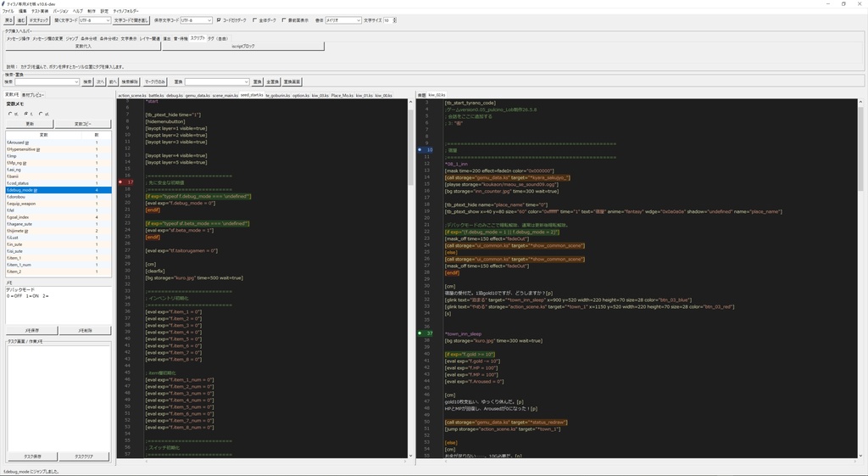This screenshot has width=868, height=476.
Task: Switch to the メッセージ操作 helper tab
Action: [x=18, y=39]
